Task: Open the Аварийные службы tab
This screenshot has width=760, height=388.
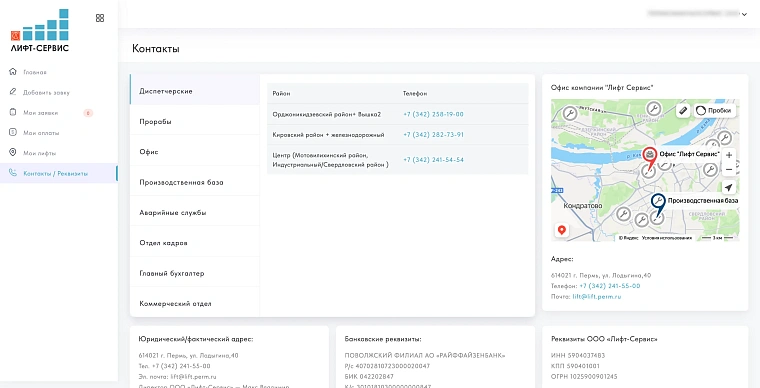Action: [195, 211]
